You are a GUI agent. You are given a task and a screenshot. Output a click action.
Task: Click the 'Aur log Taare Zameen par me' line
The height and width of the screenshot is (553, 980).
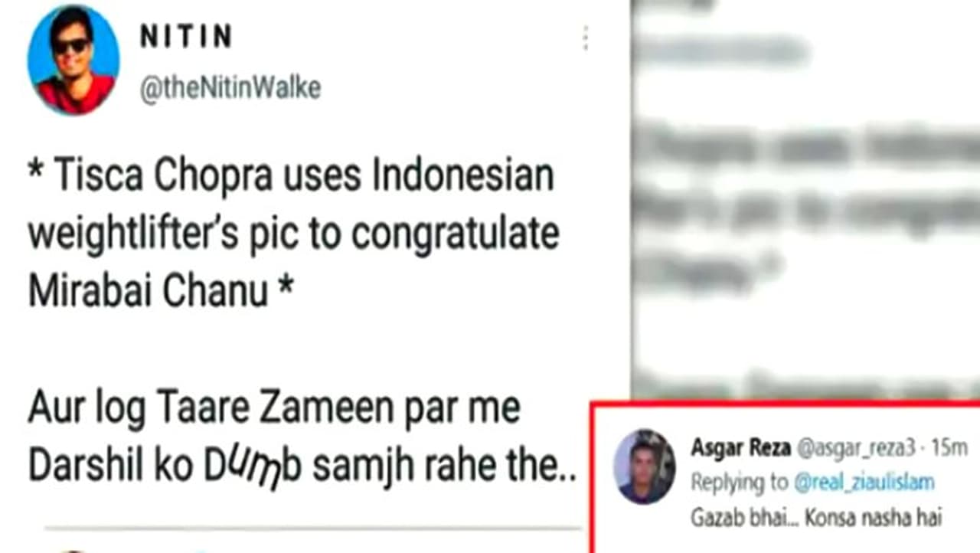pyautogui.click(x=274, y=409)
